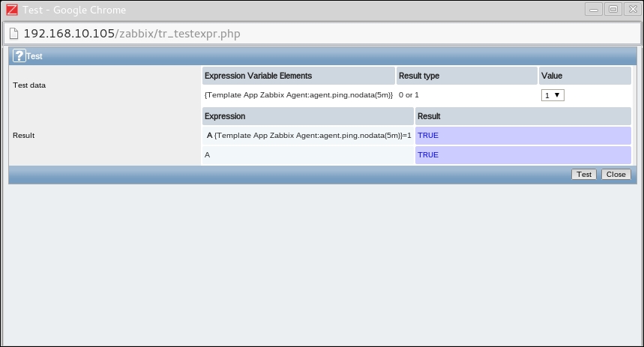Click the URL address field
The width and height of the screenshot is (644, 347).
tap(300, 34)
